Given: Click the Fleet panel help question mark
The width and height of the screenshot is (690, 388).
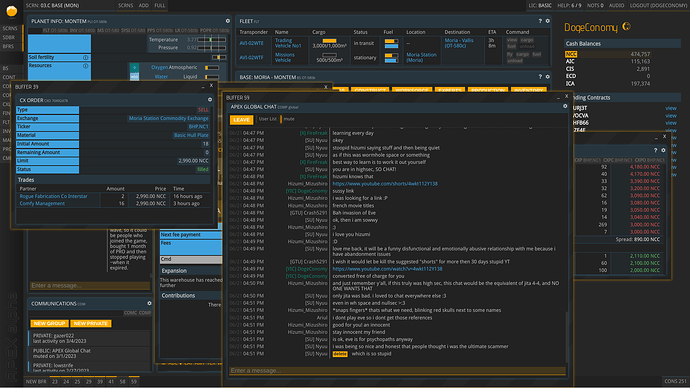Looking at the screenshot, I should [540, 21].
